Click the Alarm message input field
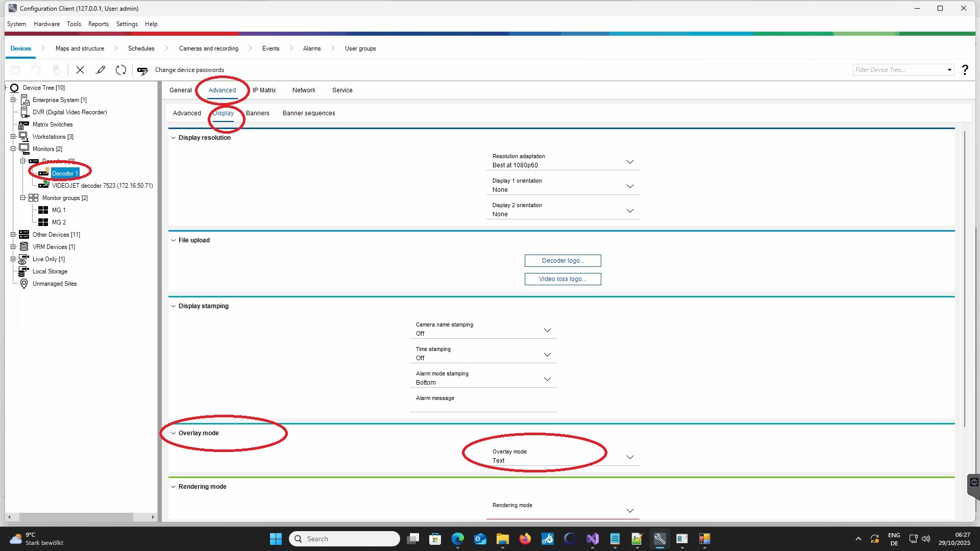This screenshot has height=551, width=980. (482, 407)
